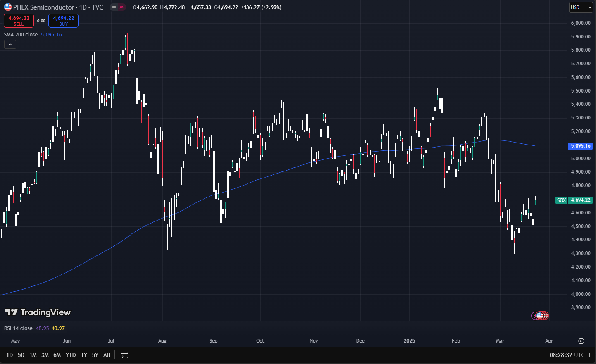
Task: Switch to the 6M time range
Action: [57, 355]
